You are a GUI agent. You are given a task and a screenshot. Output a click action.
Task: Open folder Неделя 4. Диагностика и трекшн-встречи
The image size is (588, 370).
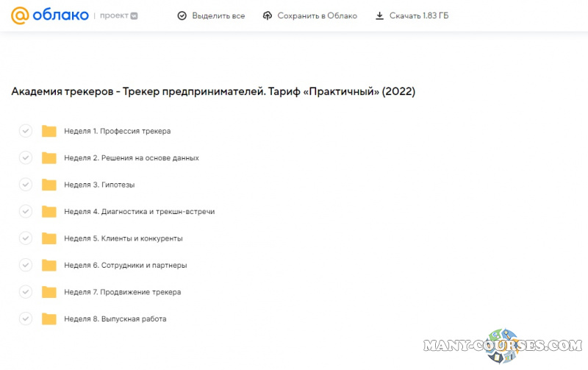[x=139, y=211]
